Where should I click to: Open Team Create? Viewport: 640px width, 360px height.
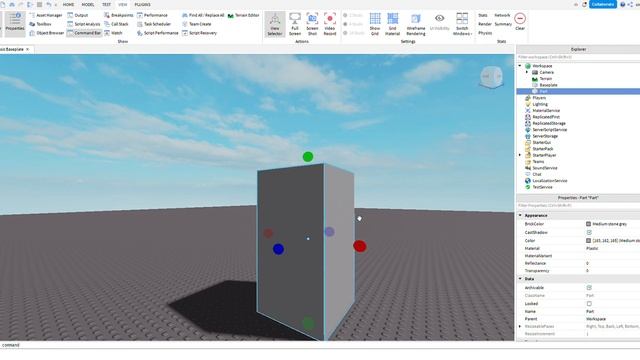point(197,24)
